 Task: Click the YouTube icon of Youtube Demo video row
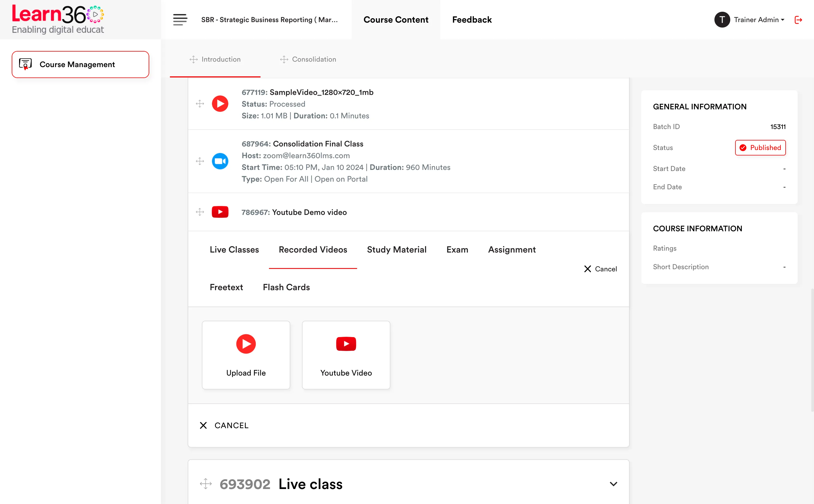coord(220,212)
